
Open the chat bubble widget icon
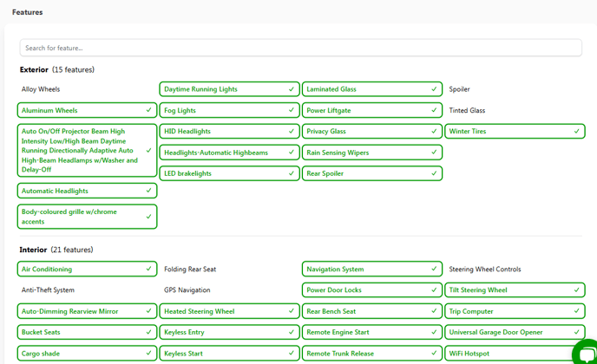[x=586, y=352]
